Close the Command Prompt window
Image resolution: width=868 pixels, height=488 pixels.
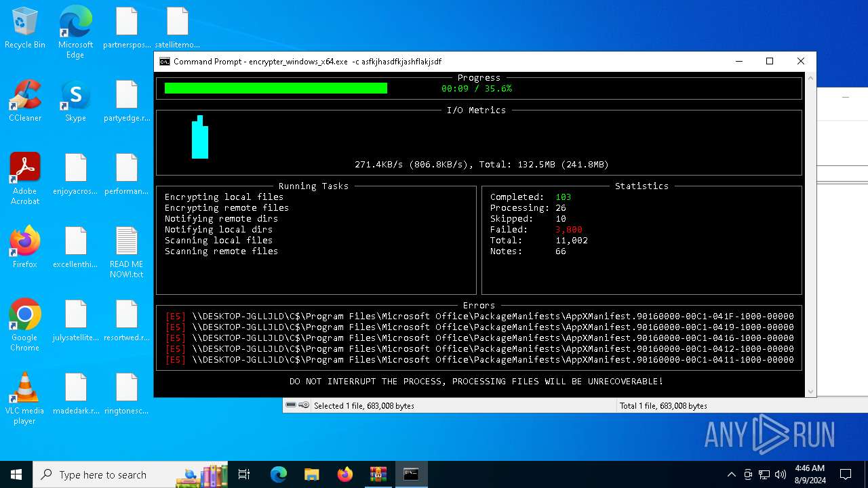tap(801, 62)
